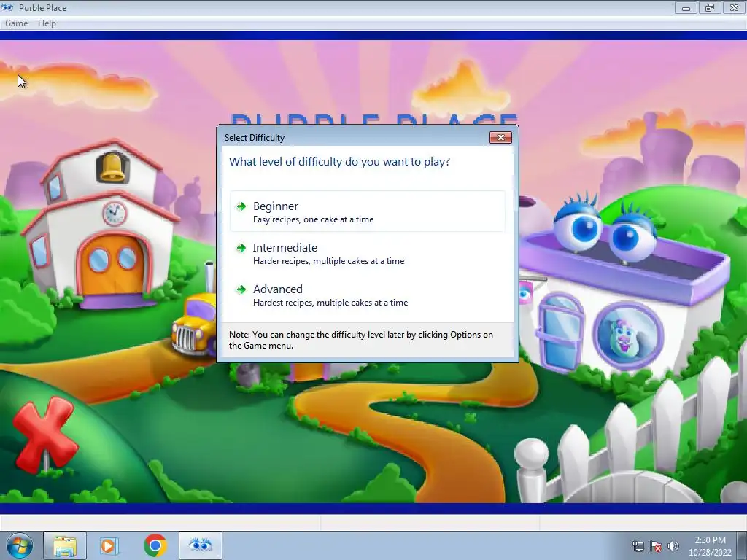Choose Advanced difficulty
Viewport: 747px width, 560px height.
tap(368, 295)
